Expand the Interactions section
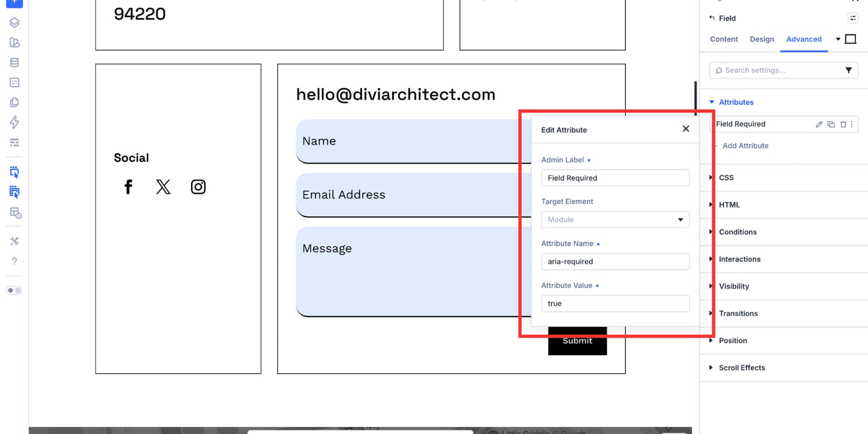Image resolution: width=868 pixels, height=434 pixels. point(739,259)
